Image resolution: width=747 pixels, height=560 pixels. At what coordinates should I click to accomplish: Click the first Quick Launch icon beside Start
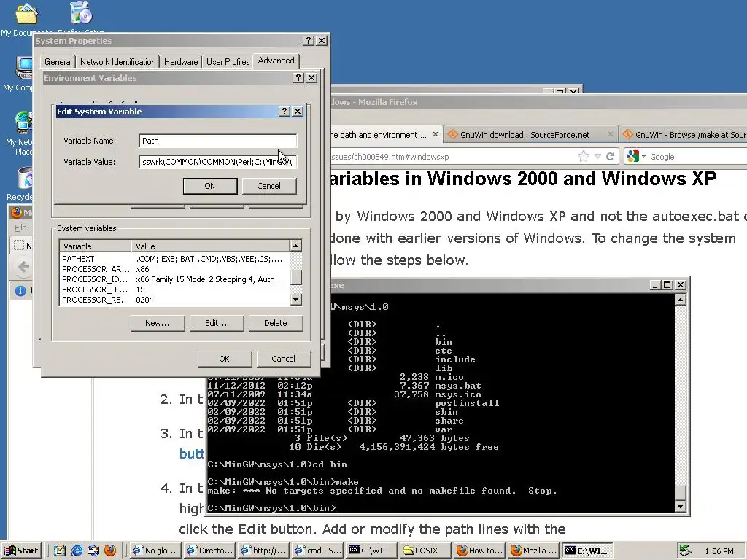point(60,551)
